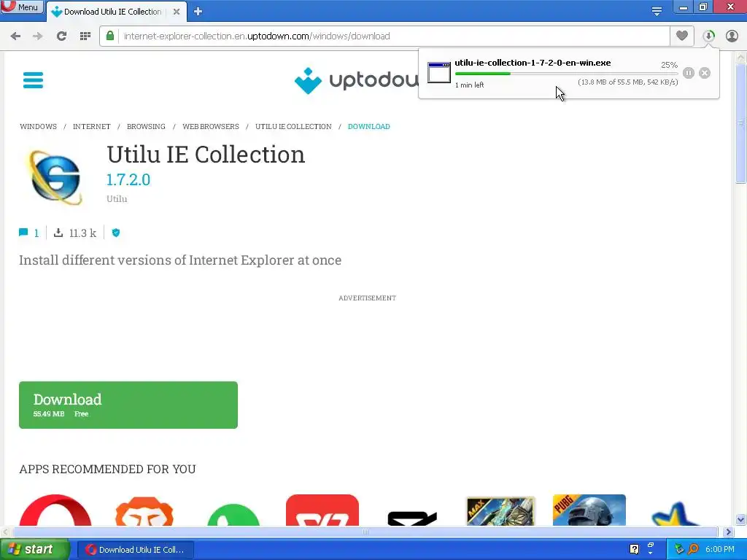Go to INTERNET breadcrumb
747x560 pixels.
(91, 127)
